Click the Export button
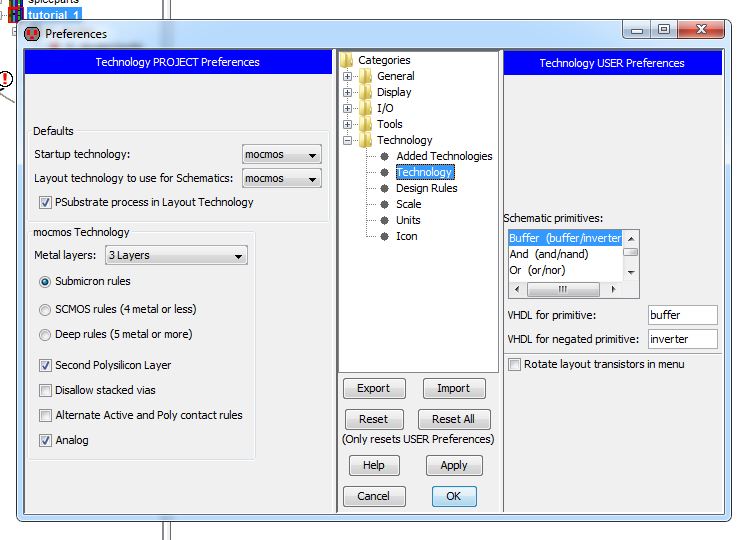Image resolution: width=744 pixels, height=540 pixels. (374, 389)
